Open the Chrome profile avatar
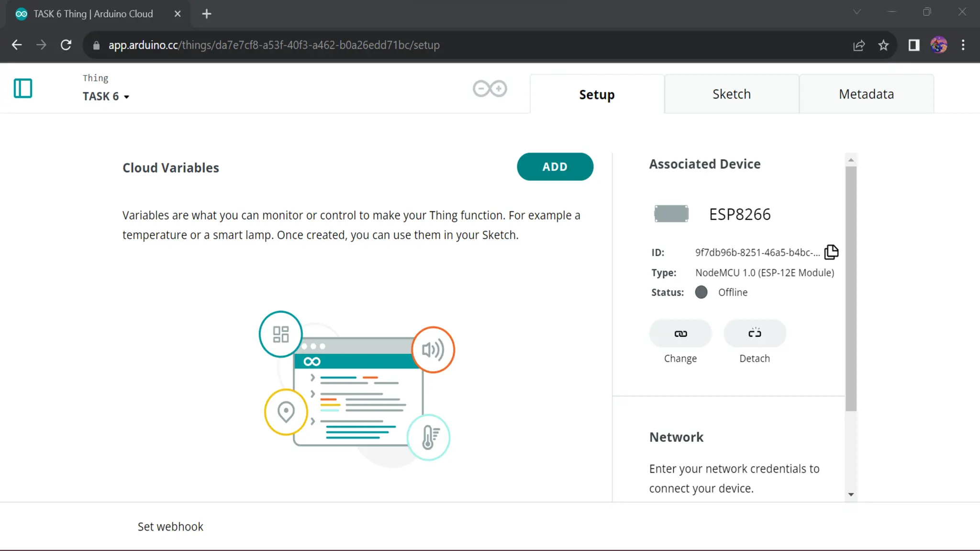This screenshot has height=551, width=980. tap(938, 45)
